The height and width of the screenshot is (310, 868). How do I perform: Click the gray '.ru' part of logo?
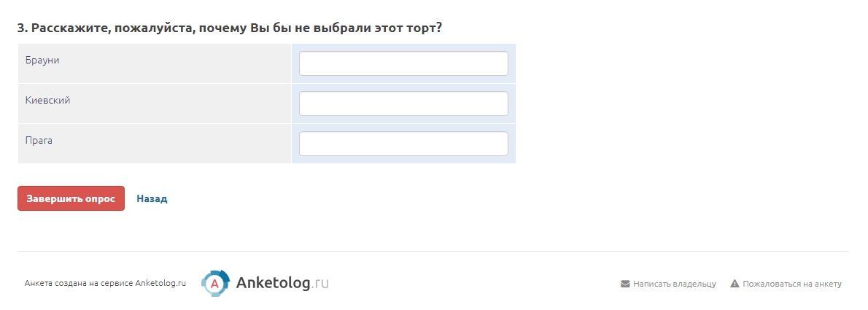[x=319, y=283]
